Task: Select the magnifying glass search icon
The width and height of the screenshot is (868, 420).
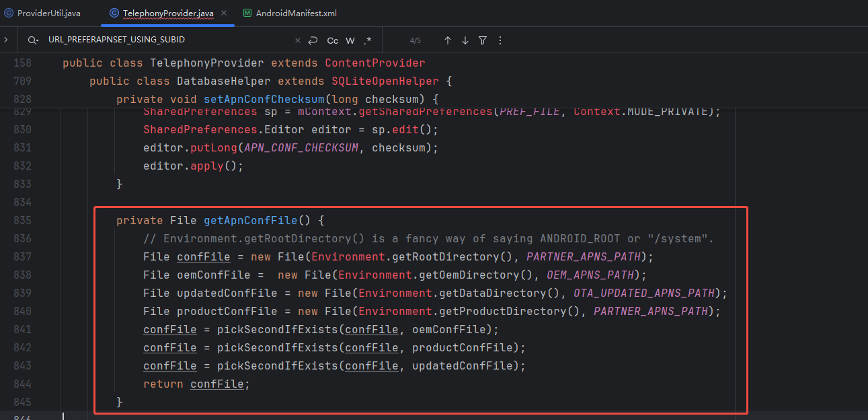Action: [x=31, y=40]
